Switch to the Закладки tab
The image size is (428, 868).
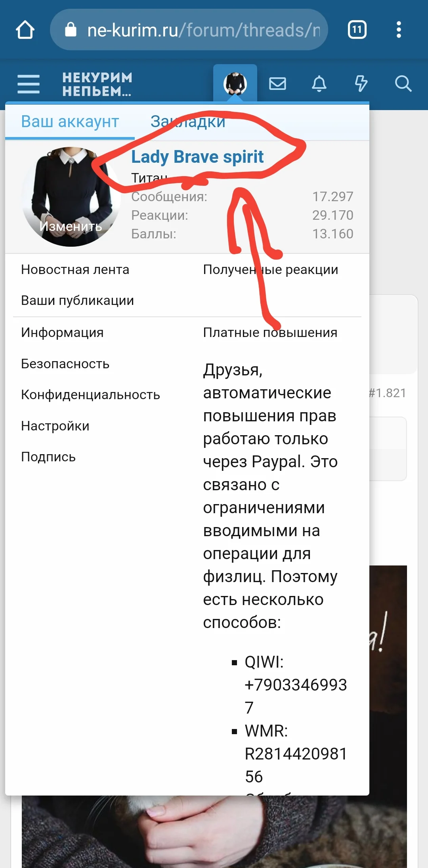click(188, 122)
